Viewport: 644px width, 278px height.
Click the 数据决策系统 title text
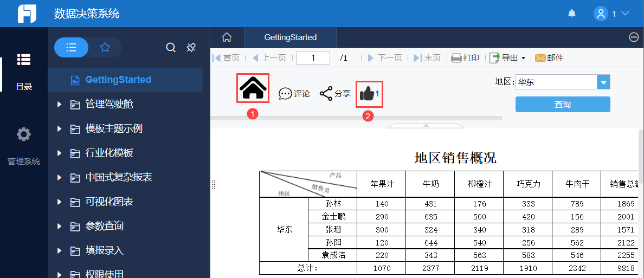tap(87, 14)
